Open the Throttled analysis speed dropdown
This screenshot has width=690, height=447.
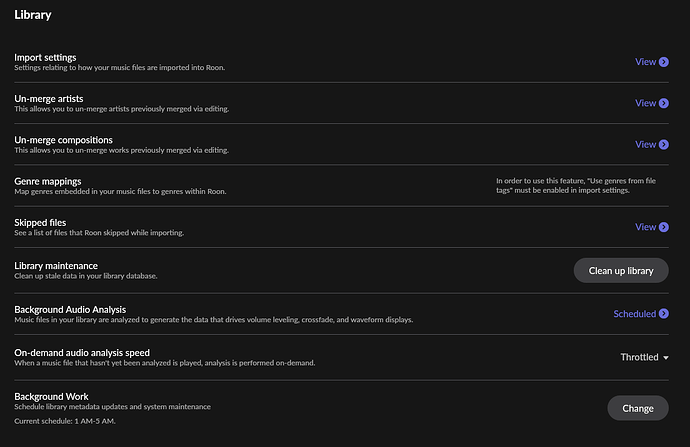click(640, 357)
